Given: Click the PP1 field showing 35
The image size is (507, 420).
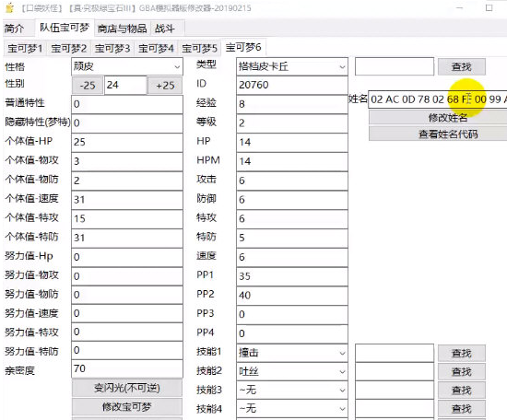Looking at the screenshot, I should [x=292, y=276].
